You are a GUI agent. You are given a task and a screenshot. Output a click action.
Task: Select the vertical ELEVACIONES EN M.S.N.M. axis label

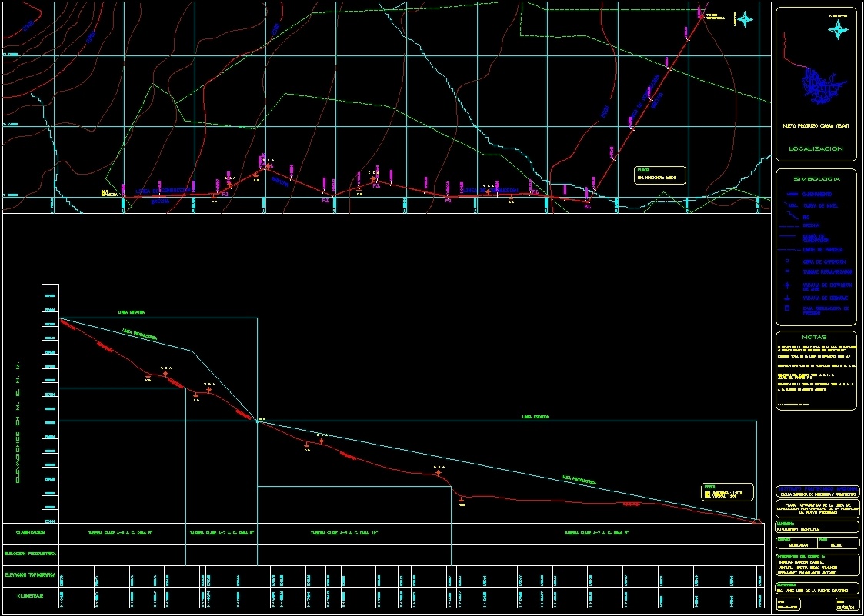[x=18, y=421]
